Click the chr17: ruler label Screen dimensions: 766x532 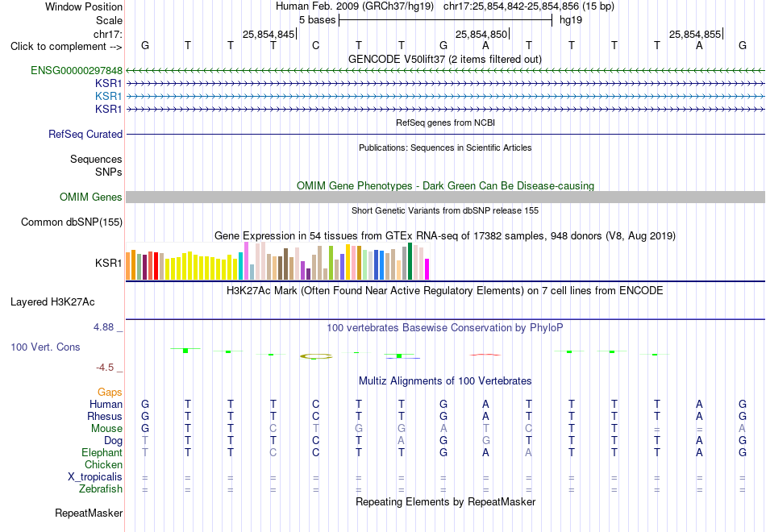(x=108, y=34)
